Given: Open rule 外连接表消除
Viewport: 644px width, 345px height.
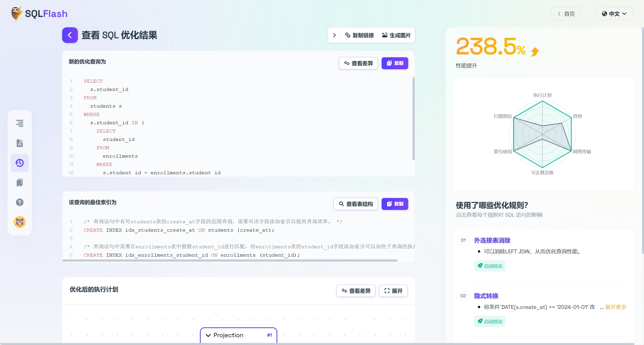Looking at the screenshot, I should click(492, 240).
